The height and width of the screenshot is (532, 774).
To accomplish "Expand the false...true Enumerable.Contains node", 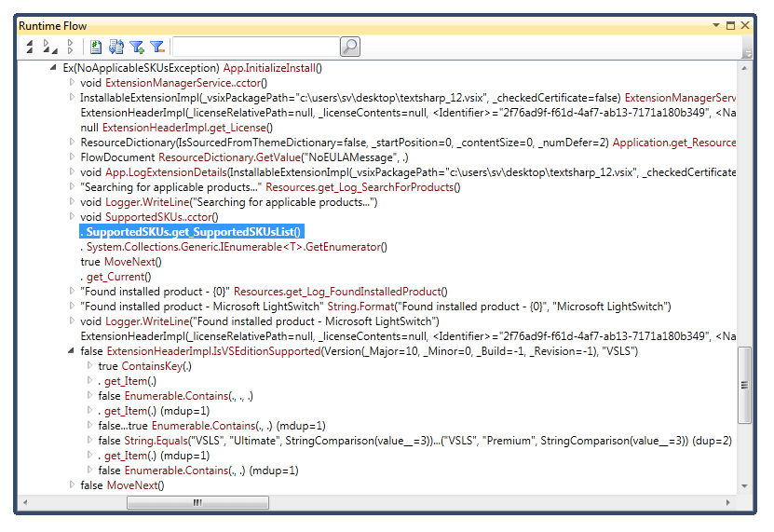I will coord(89,425).
